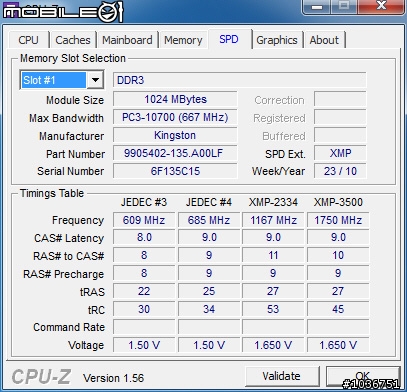
Task: Select the JEDEC #4 column header
Action: pos(209,202)
